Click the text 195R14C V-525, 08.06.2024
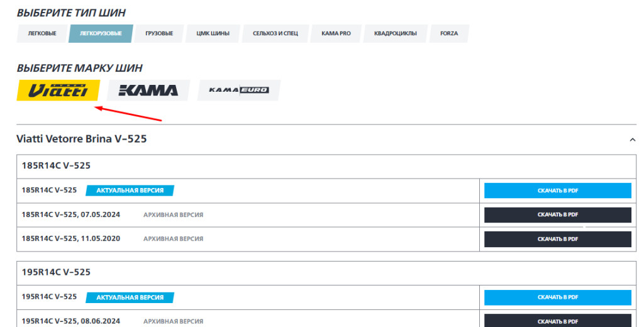 click(70, 321)
